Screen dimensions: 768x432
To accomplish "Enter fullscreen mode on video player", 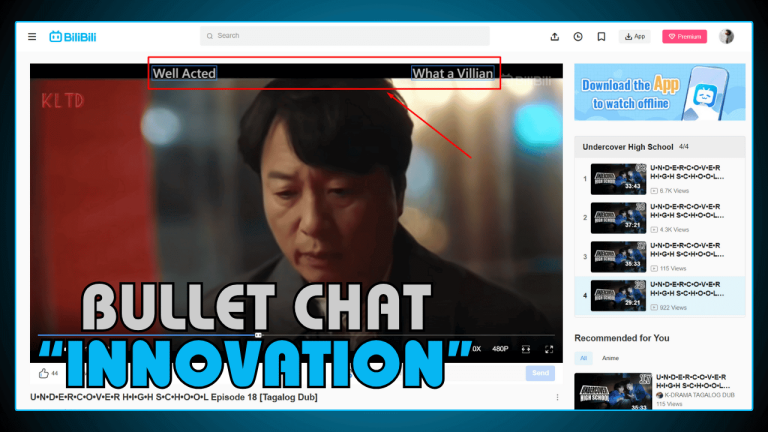I will point(549,349).
